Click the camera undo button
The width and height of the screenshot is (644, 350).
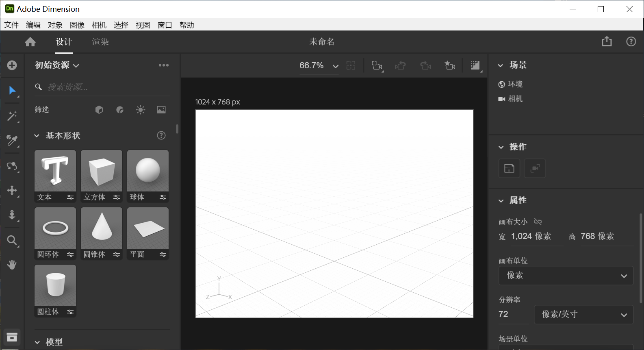(x=401, y=65)
